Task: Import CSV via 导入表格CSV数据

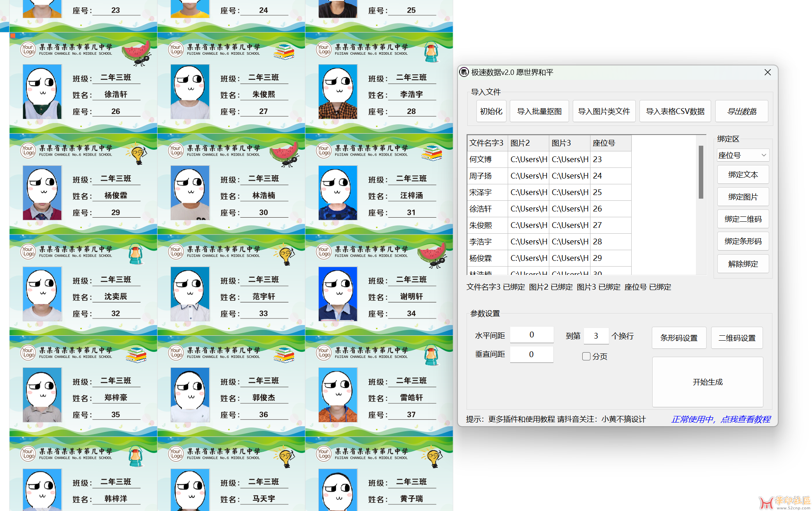Action: [x=675, y=111]
